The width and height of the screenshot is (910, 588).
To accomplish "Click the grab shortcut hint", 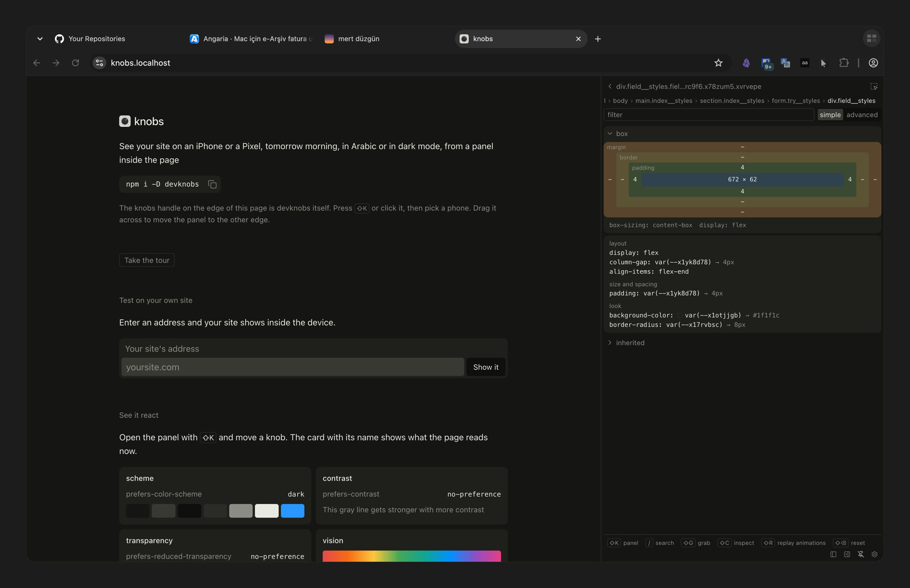I will tap(696, 543).
